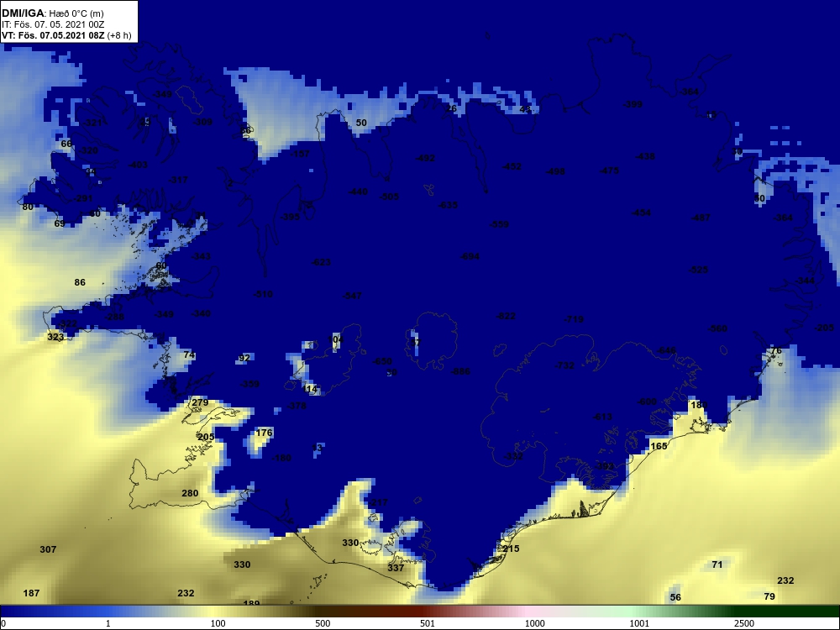Image resolution: width=840 pixels, height=630 pixels.
Task: Click the map value '74'
Action: 189,355
